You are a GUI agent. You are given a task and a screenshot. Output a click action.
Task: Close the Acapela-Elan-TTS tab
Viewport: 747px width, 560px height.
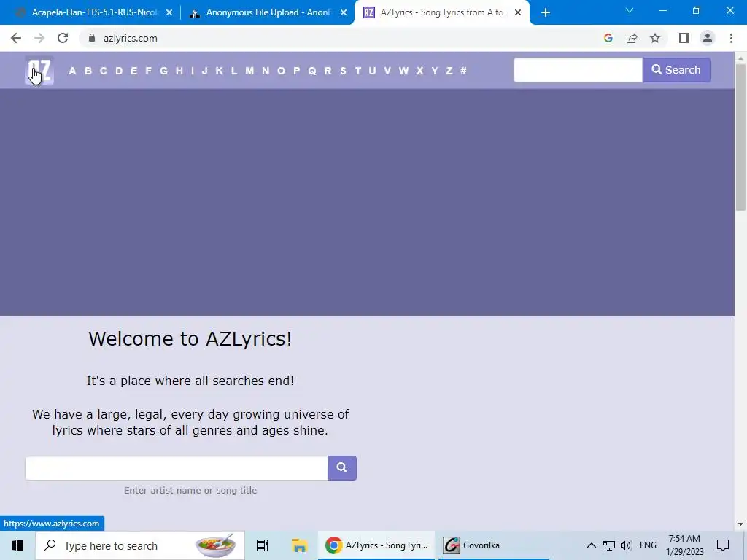(169, 13)
